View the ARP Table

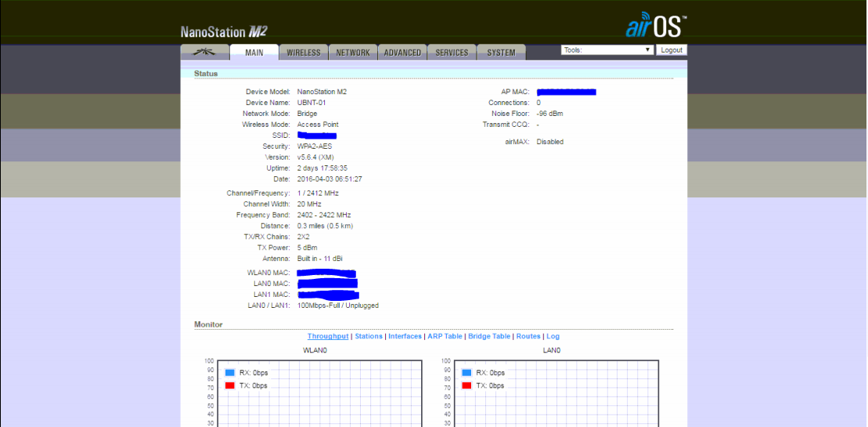click(x=445, y=336)
